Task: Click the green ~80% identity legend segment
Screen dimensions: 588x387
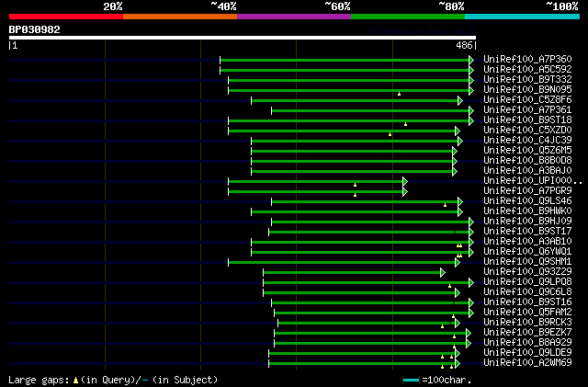Action: coord(408,17)
